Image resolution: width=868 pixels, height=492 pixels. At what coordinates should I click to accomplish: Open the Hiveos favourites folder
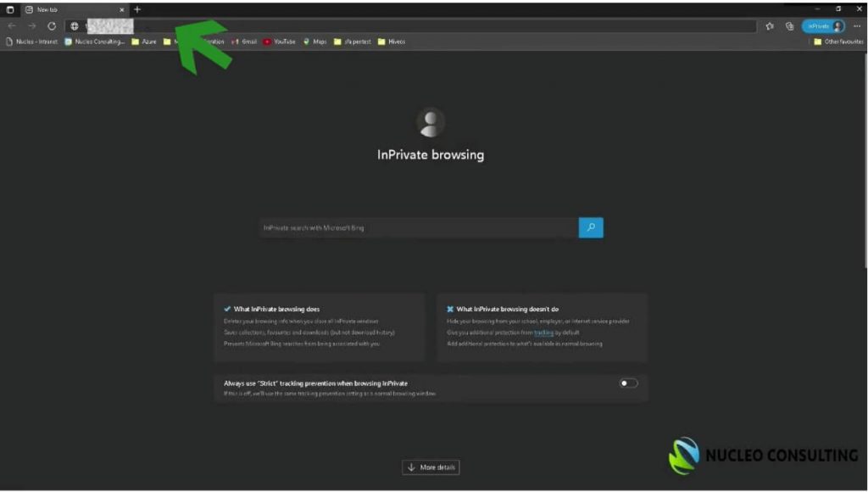[392, 42]
